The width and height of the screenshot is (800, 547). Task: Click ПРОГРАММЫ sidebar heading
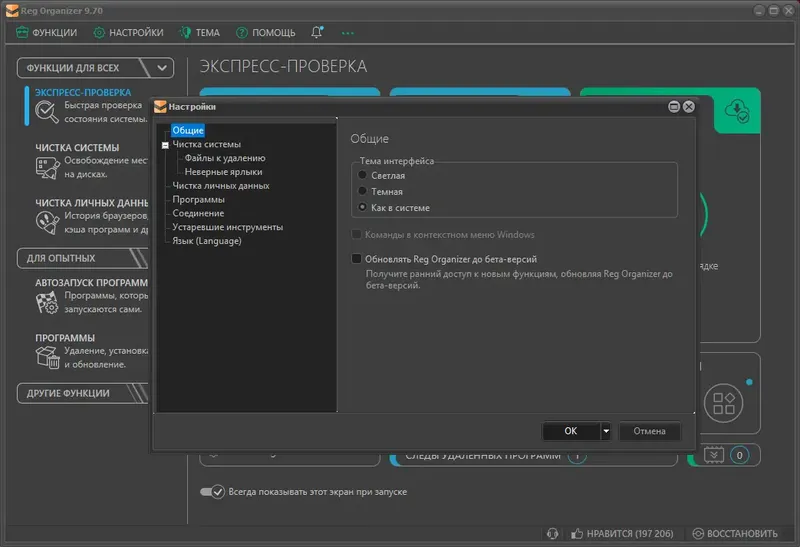(x=65, y=338)
